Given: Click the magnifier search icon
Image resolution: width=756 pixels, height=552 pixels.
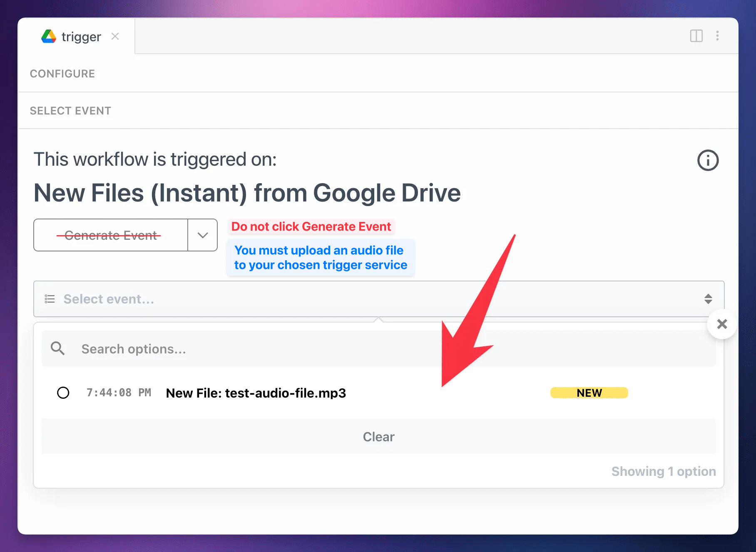Looking at the screenshot, I should (x=57, y=348).
